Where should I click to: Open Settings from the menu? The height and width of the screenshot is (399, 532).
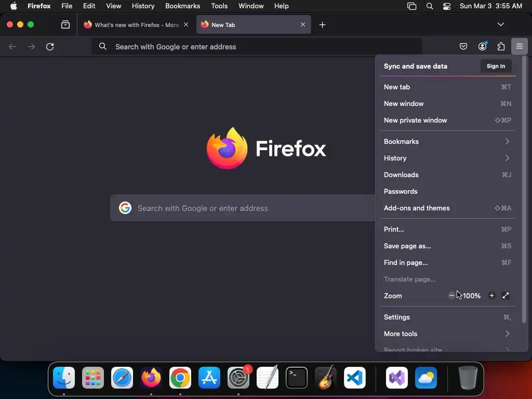(448, 317)
